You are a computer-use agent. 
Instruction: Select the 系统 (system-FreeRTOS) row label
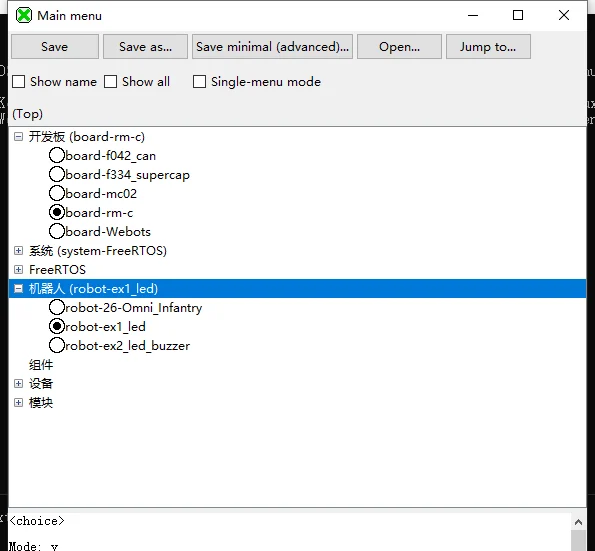pos(98,250)
